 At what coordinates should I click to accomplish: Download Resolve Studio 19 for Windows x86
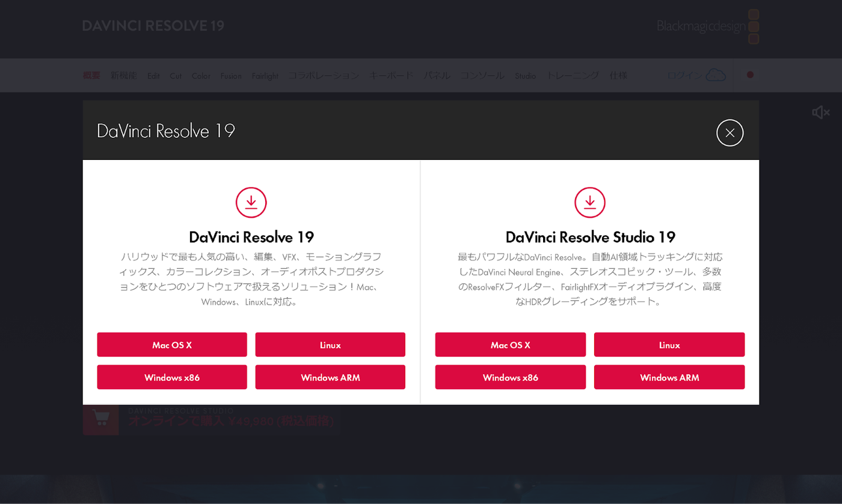coord(511,378)
